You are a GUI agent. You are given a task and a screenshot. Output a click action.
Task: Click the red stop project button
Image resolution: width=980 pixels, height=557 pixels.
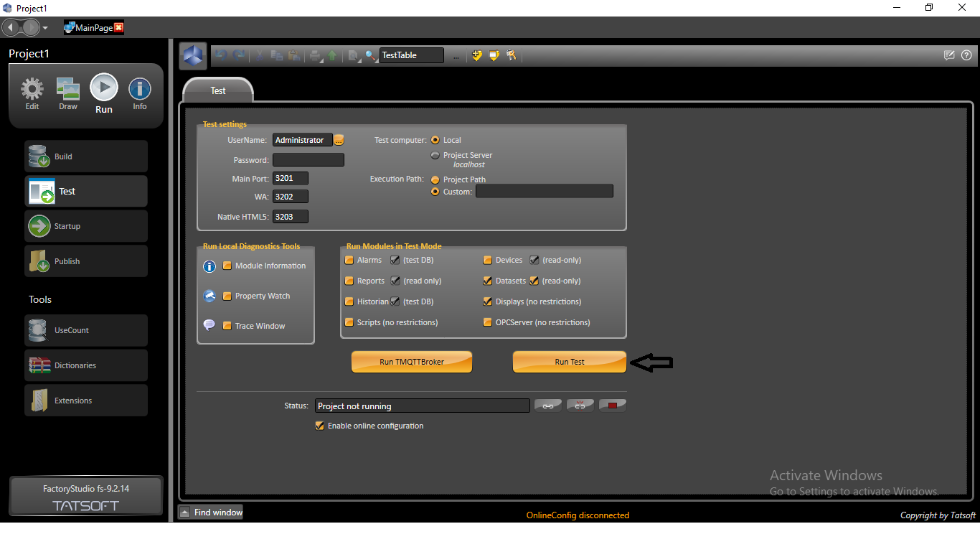coord(613,406)
